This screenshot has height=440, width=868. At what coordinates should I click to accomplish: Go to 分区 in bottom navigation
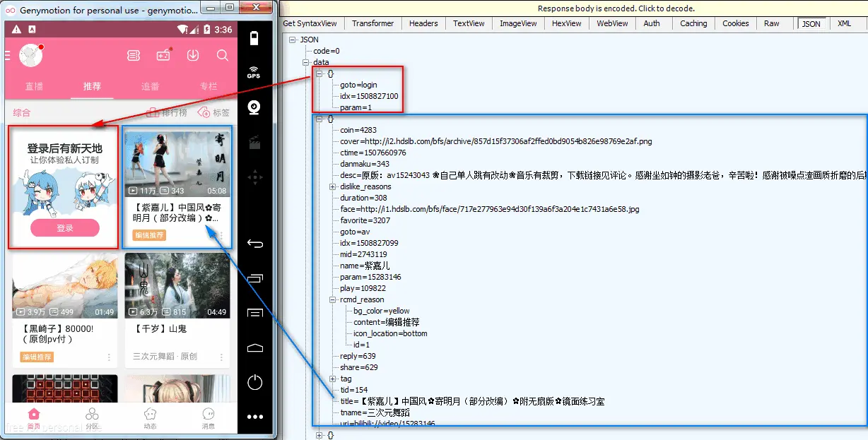(92, 417)
